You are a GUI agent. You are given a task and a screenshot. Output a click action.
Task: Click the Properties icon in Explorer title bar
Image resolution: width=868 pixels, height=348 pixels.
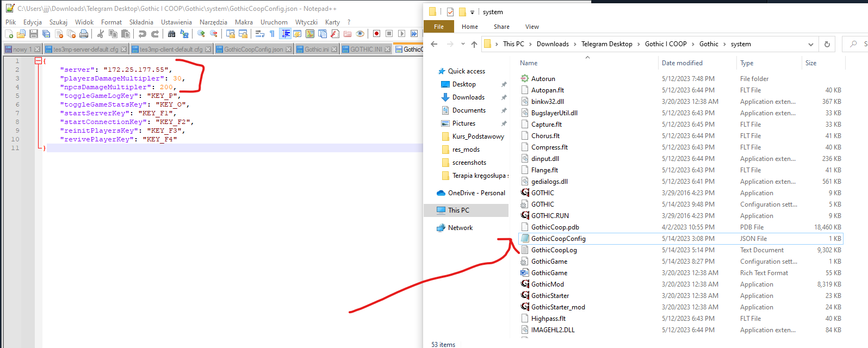tap(450, 11)
